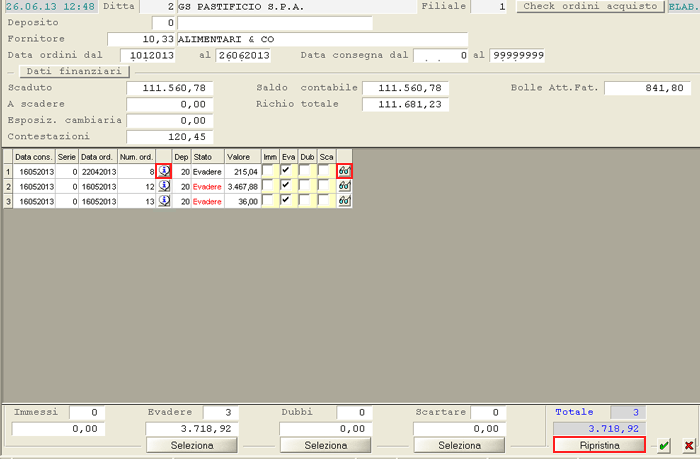Image resolution: width=700 pixels, height=459 pixels.
Task: Click binoculars icon in order 12 row
Action: 344,186
